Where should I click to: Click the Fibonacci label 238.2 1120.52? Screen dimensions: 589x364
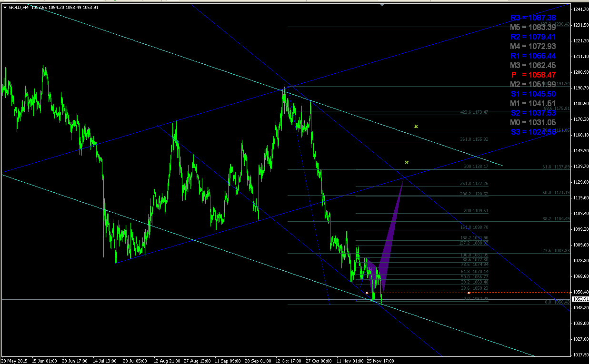474,194
